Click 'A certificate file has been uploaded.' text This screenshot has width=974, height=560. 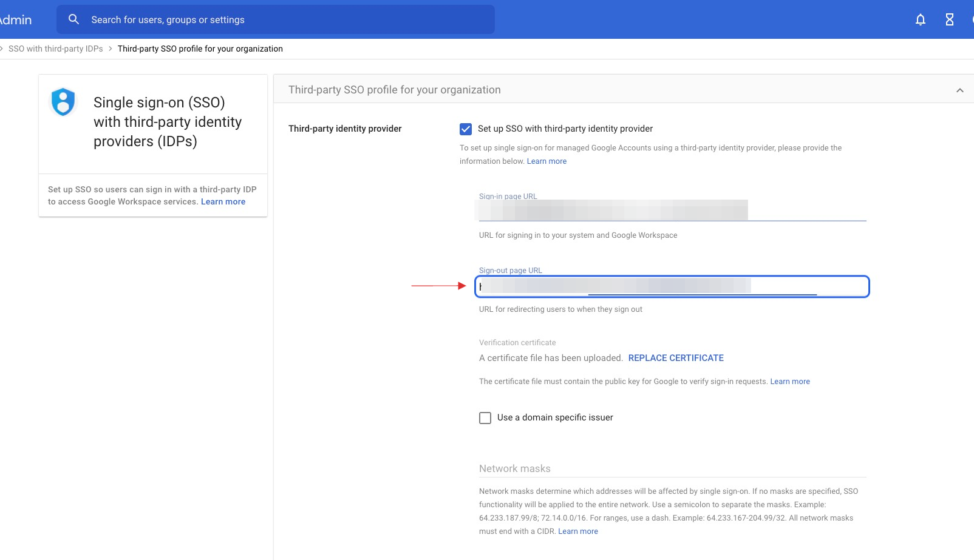click(551, 358)
